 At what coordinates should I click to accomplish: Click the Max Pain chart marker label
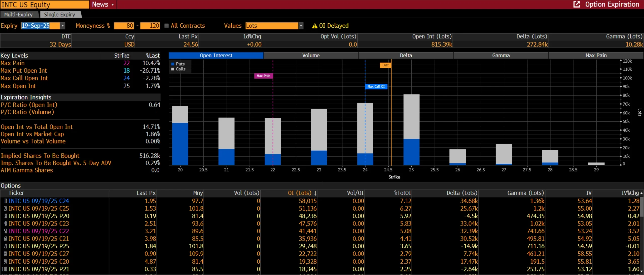(263, 76)
